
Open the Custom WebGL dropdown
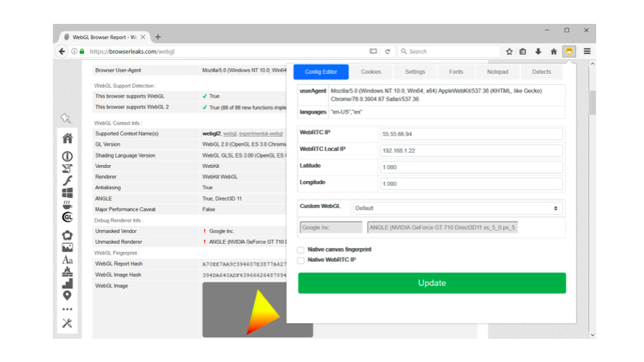[457, 208]
